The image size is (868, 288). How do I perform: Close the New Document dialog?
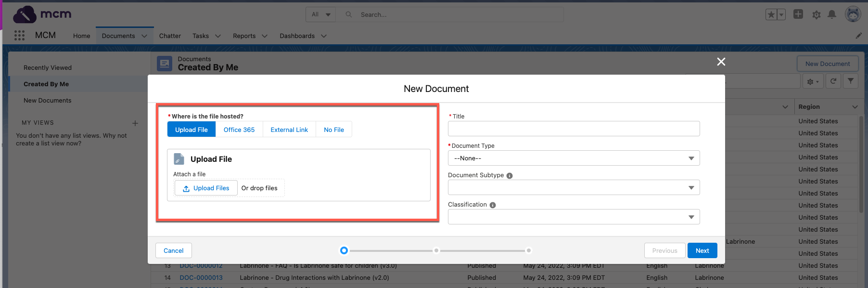pos(721,62)
